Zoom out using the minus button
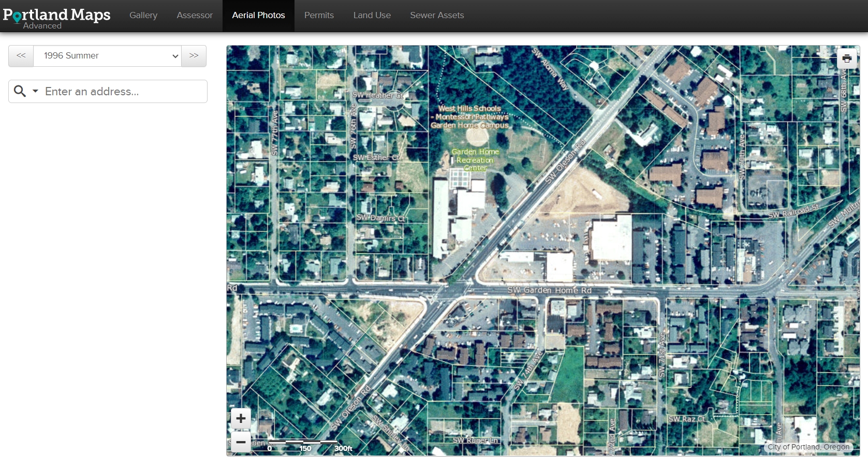Screen dimensions: 868x467 coord(241,442)
